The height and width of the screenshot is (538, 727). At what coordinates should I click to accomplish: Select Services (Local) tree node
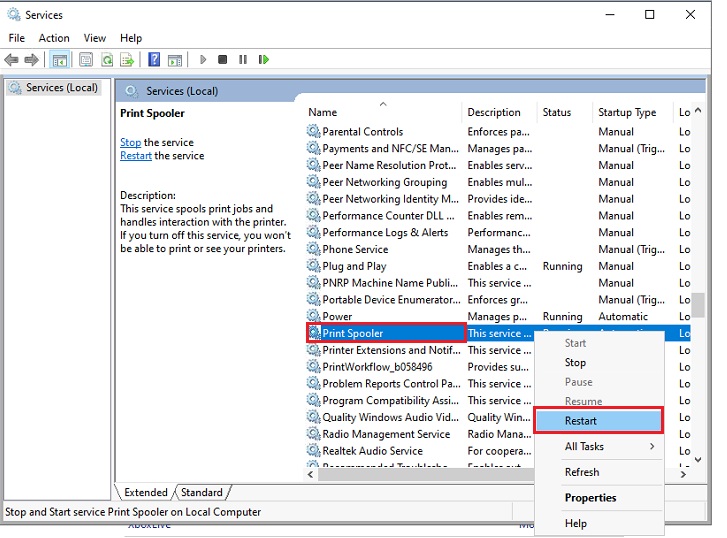coord(54,88)
